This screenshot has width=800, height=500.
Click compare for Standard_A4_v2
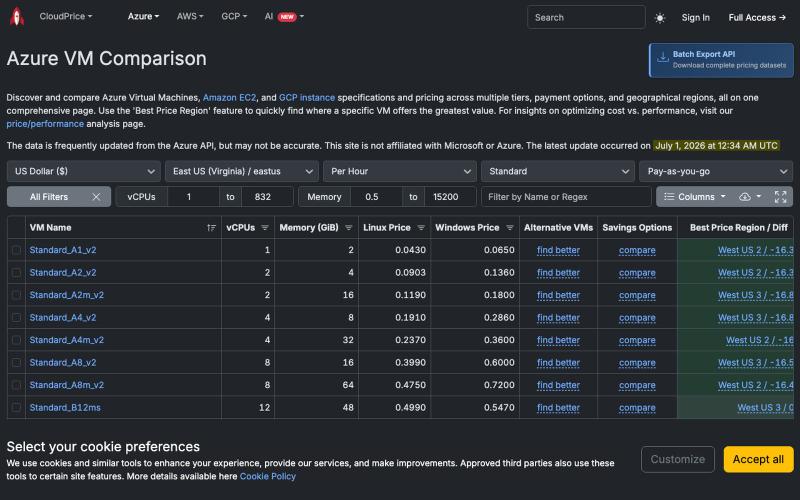(x=637, y=317)
